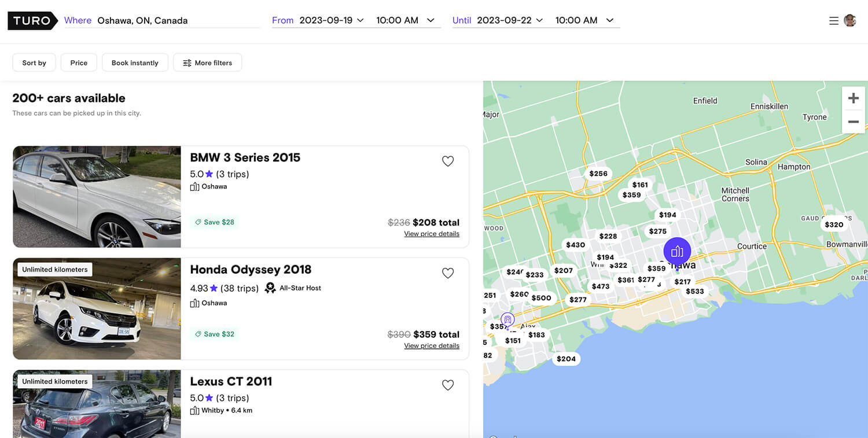Zoom out on the map
Viewport: 868px width, 438px height.
(854, 122)
